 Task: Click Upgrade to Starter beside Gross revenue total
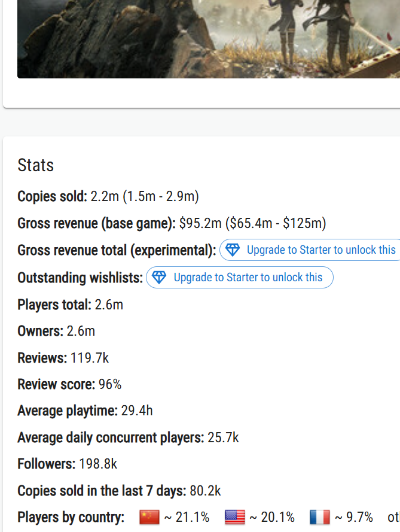pyautogui.click(x=310, y=250)
